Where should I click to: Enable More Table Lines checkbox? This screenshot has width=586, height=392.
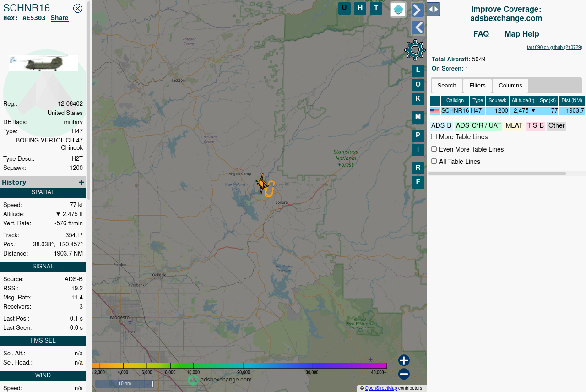tap(434, 136)
